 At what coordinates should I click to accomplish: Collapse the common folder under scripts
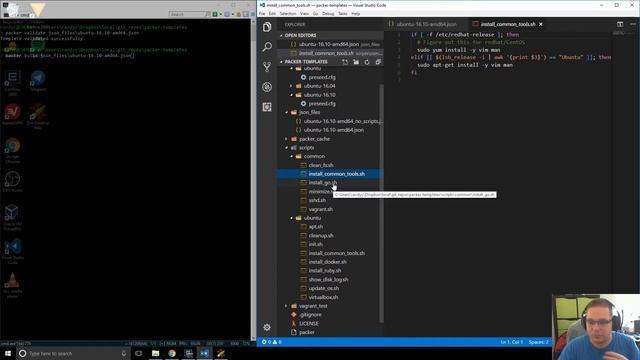[314, 156]
